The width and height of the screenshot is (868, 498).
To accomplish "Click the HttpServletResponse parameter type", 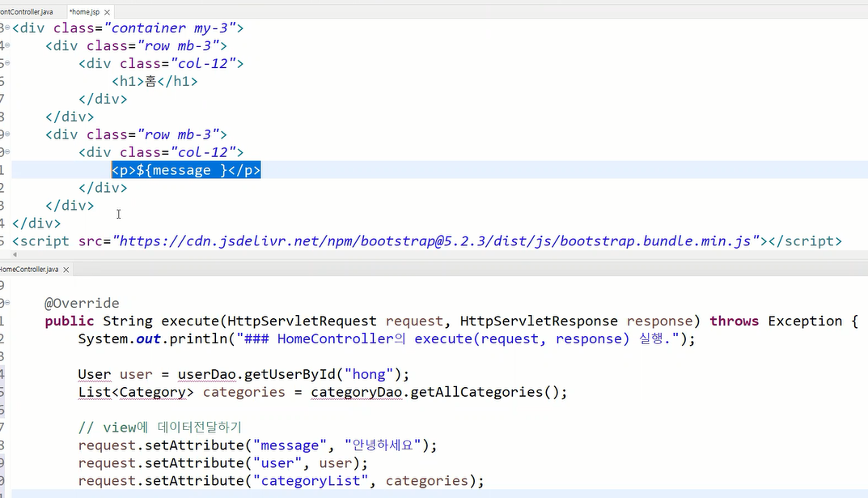I will click(539, 321).
